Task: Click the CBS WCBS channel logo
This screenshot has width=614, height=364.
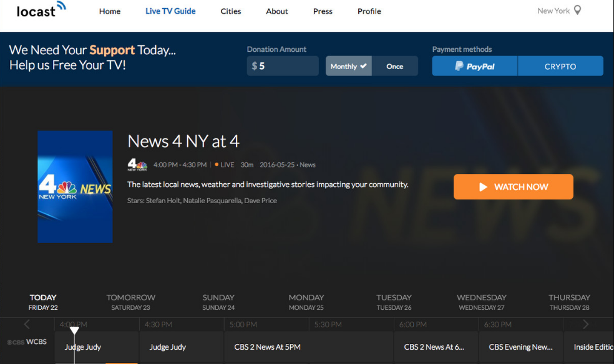Action: tap(27, 342)
